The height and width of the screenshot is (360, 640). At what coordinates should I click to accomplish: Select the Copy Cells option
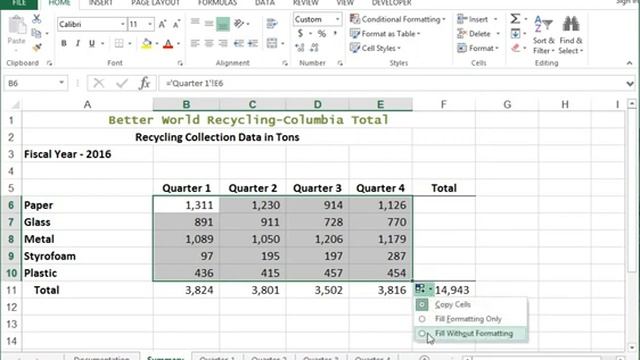[471, 304]
